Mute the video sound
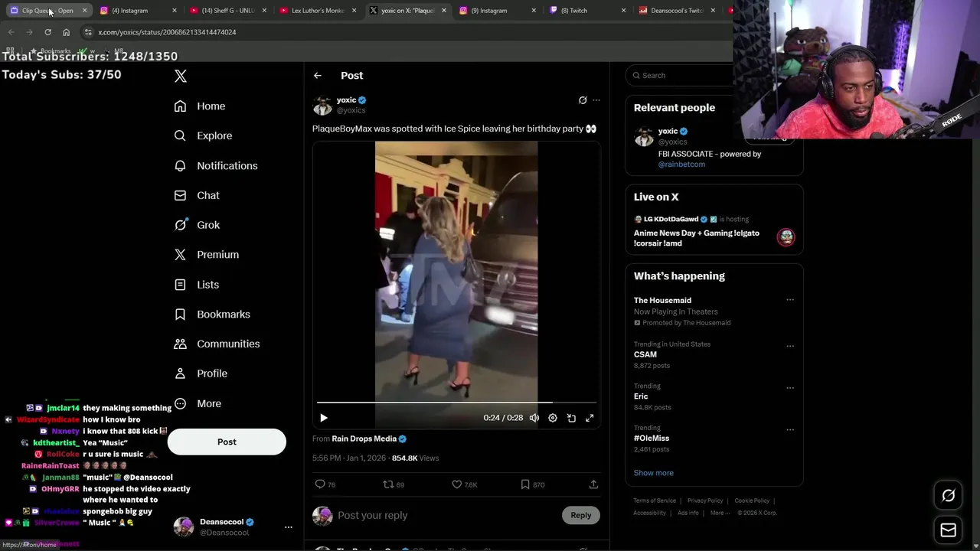Screen dimensions: 980x551 point(534,418)
